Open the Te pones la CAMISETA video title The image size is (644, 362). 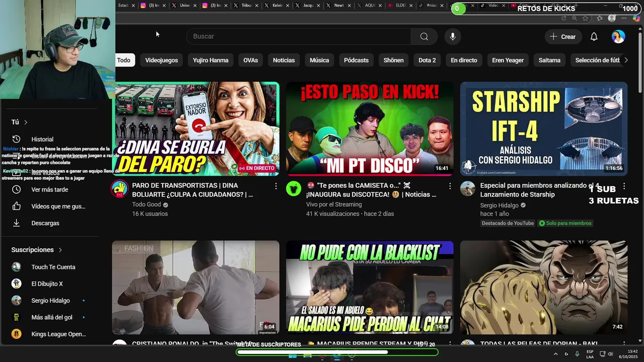pyautogui.click(x=371, y=190)
